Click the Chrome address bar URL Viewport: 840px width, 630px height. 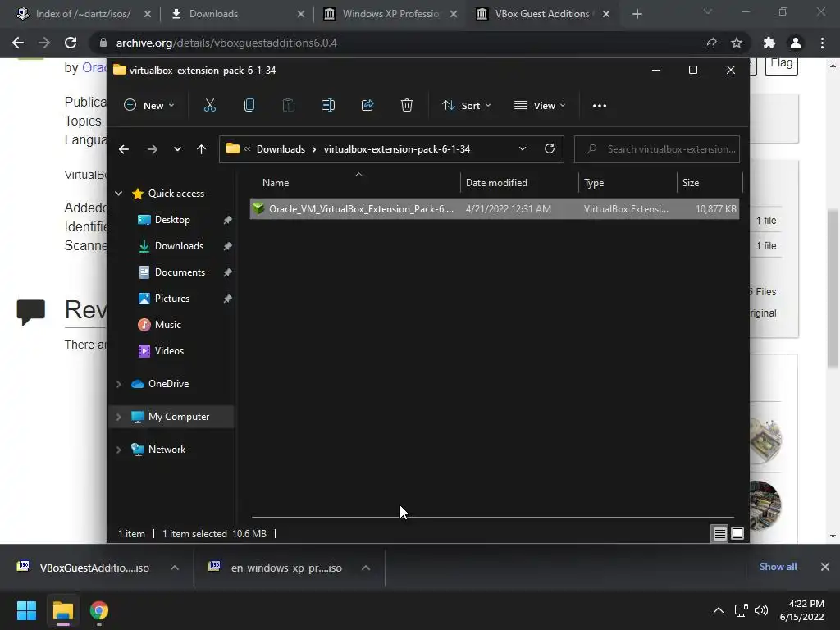coord(226,43)
